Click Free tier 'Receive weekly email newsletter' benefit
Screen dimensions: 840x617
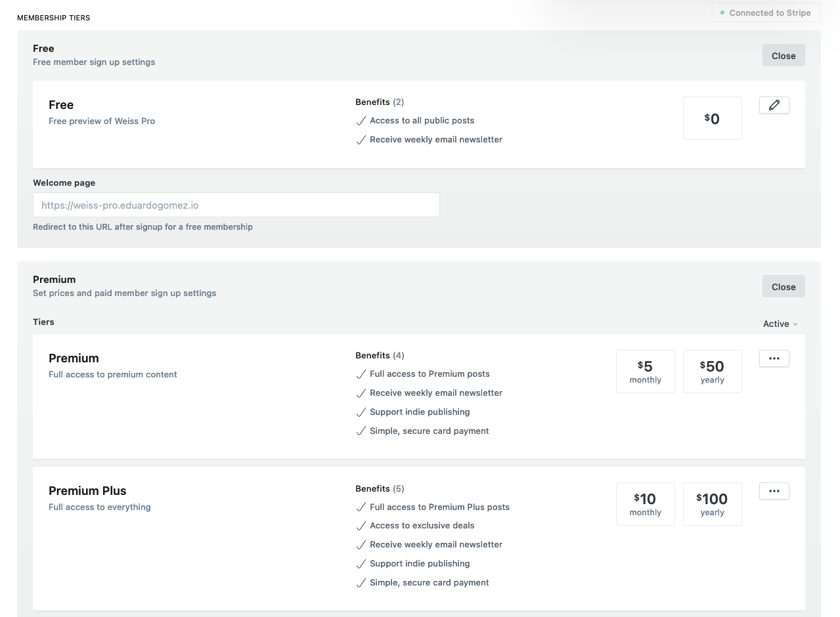tap(436, 140)
